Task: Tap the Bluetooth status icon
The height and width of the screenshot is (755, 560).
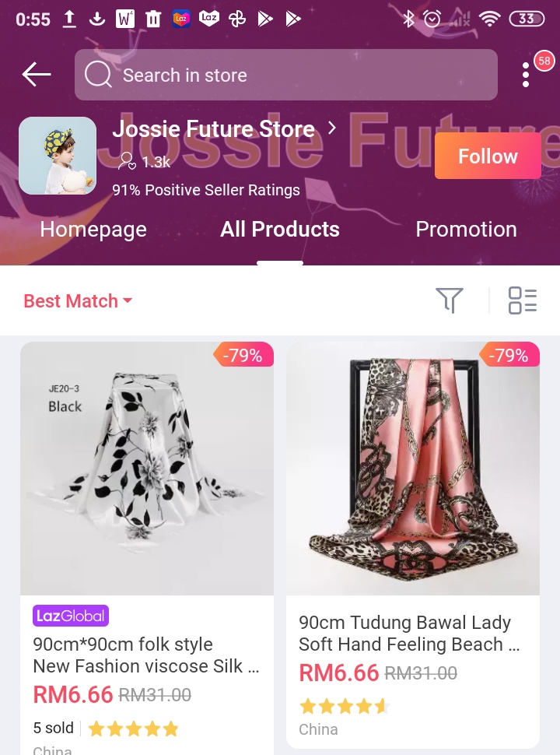Action: pos(408,19)
